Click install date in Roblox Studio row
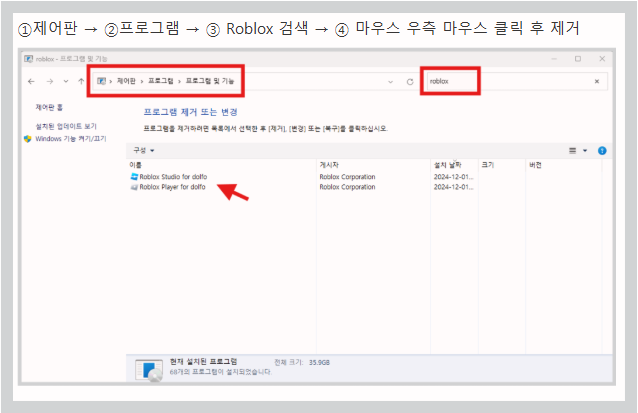This screenshot has height=413, width=638. pos(453,177)
